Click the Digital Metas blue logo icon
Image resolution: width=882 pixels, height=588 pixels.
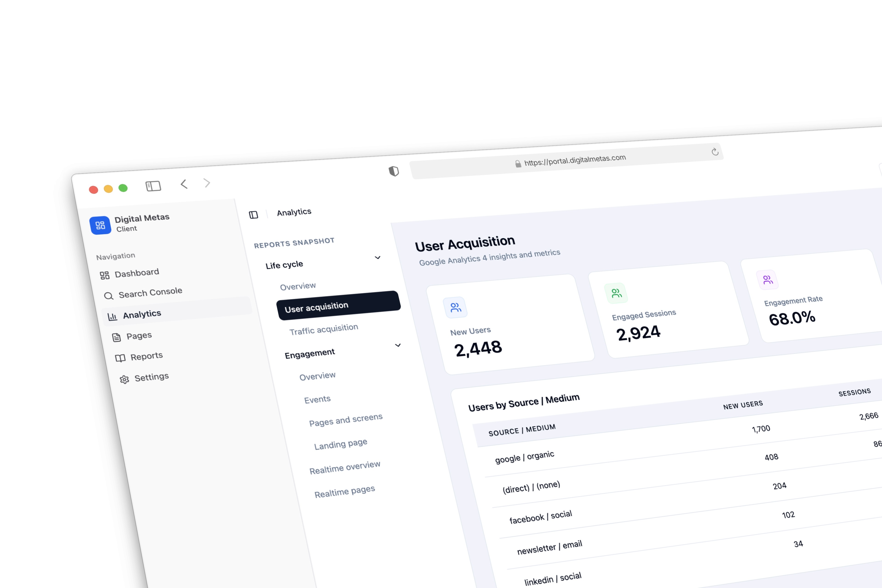100,225
